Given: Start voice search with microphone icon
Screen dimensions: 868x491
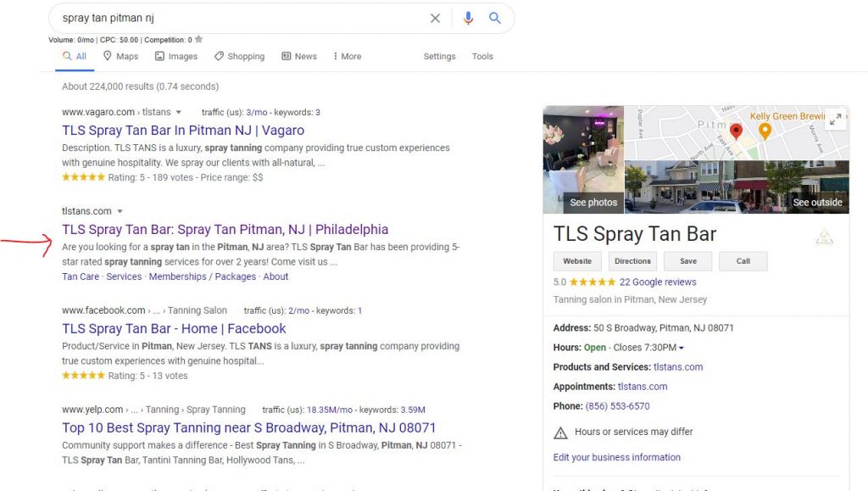Looking at the screenshot, I should click(468, 19).
